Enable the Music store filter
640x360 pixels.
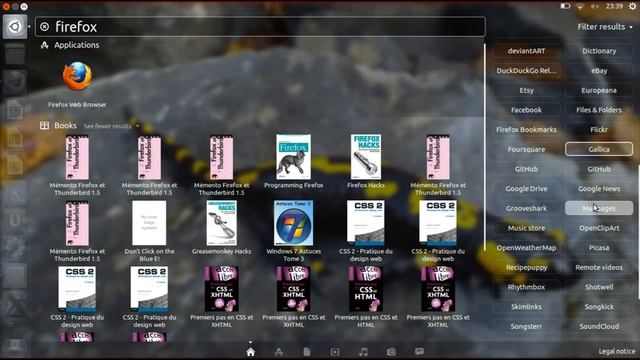(526, 228)
